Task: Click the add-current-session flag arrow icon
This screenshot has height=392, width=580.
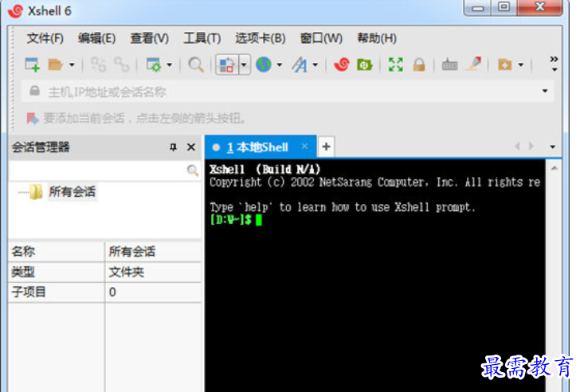Action: 33,119
